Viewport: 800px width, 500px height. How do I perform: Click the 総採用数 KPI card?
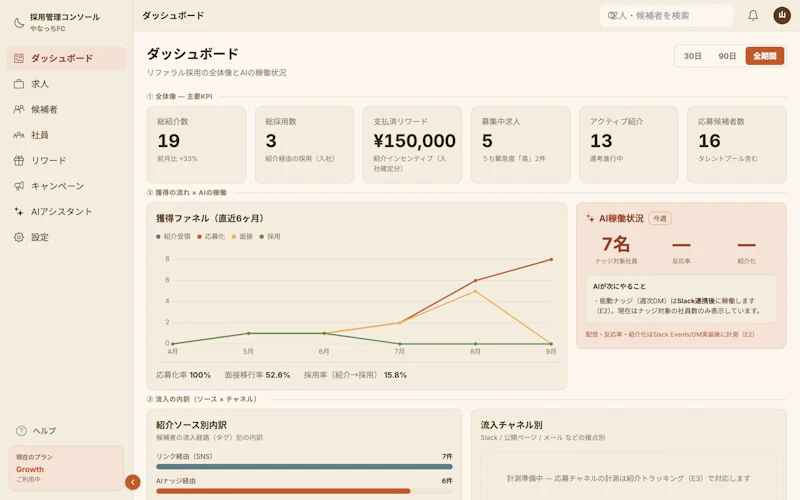[x=304, y=144]
